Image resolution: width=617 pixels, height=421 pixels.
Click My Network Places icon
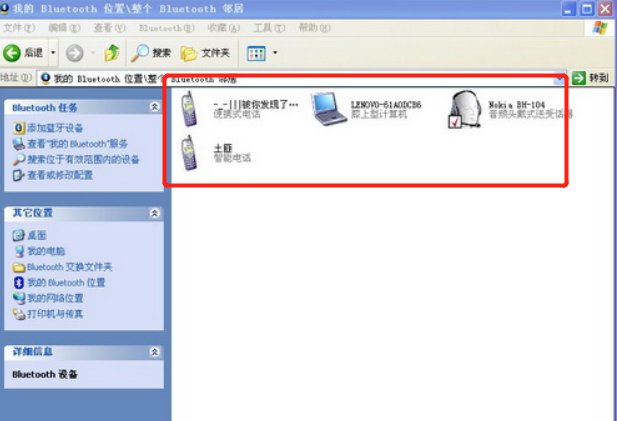click(x=18, y=298)
